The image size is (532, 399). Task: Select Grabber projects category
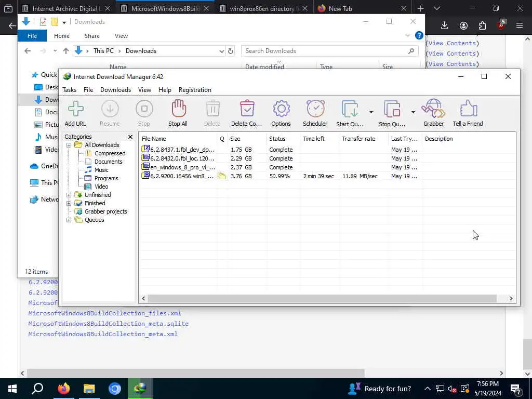[105, 212]
